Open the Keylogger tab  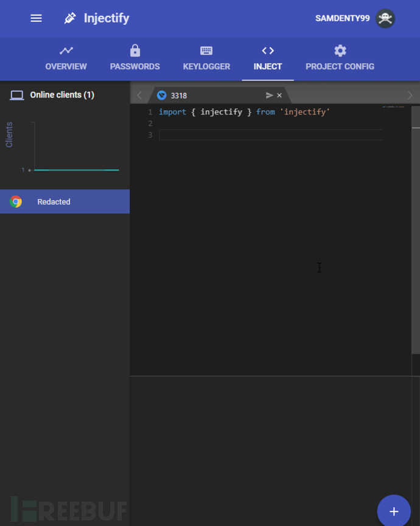click(206, 58)
